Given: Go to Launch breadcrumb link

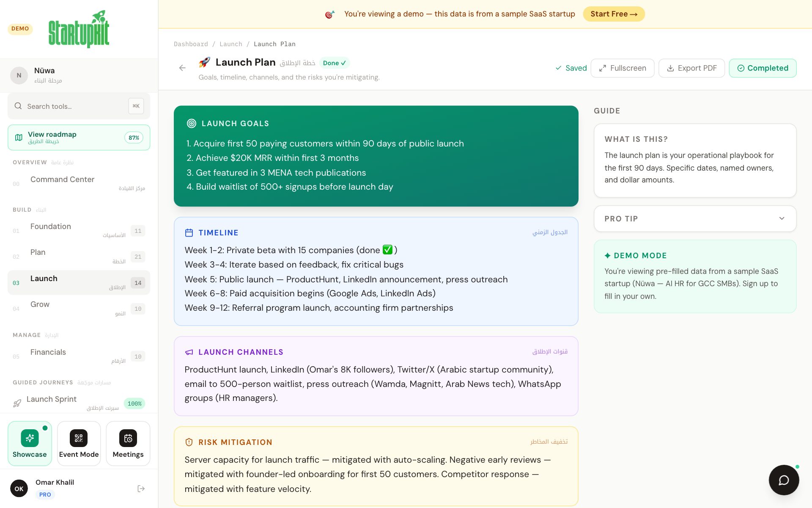Looking at the screenshot, I should 231,44.
